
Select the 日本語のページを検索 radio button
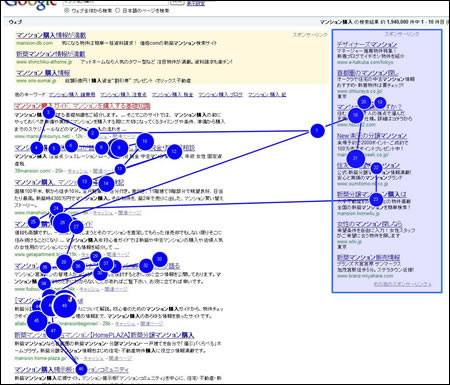pos(117,11)
